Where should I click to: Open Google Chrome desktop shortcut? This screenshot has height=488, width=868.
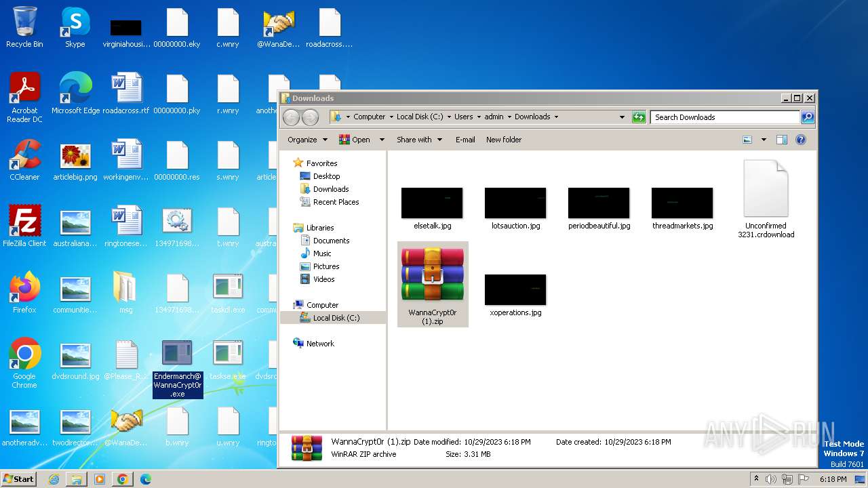click(x=24, y=364)
